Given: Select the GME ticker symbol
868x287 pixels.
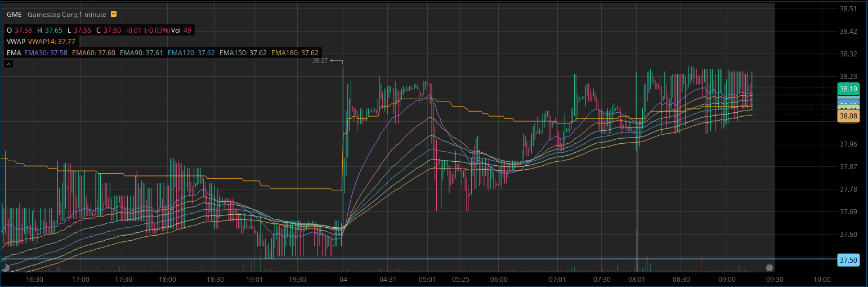Looking at the screenshot, I should coord(14,14).
